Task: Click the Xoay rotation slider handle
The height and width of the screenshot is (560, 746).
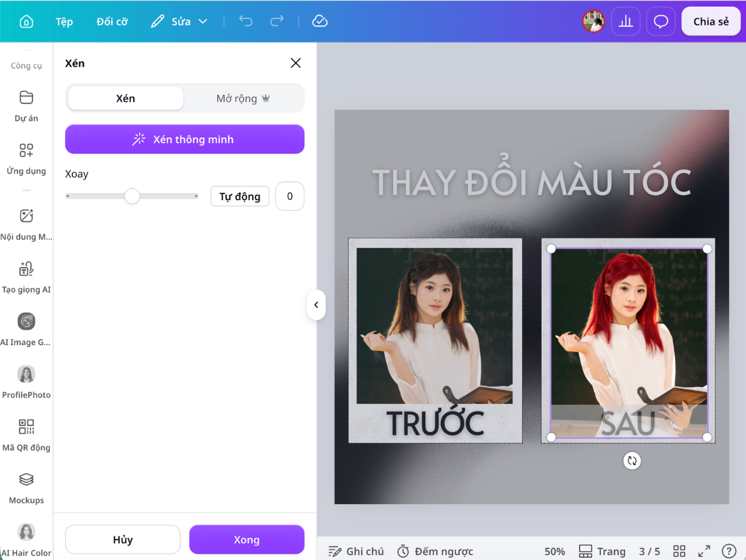Action: coord(132,196)
